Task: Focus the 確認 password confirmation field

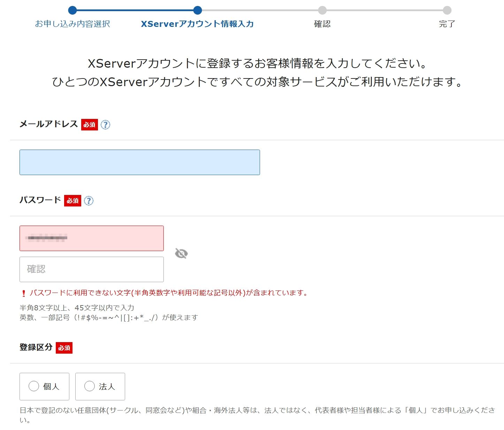Action: pyautogui.click(x=92, y=269)
